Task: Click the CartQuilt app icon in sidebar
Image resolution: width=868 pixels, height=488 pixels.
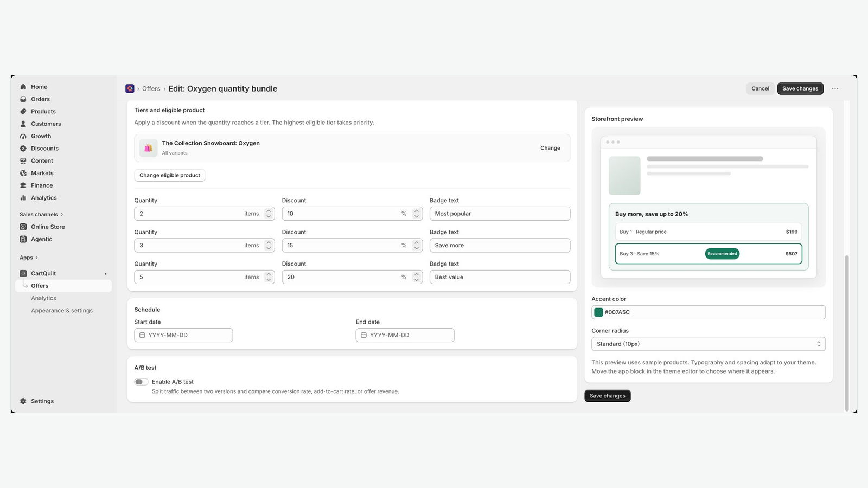Action: click(23, 273)
